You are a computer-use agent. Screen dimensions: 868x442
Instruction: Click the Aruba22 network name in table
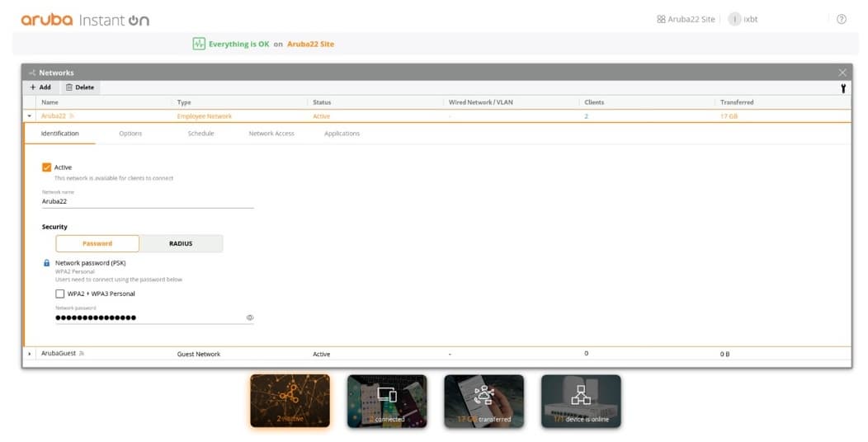click(x=54, y=116)
